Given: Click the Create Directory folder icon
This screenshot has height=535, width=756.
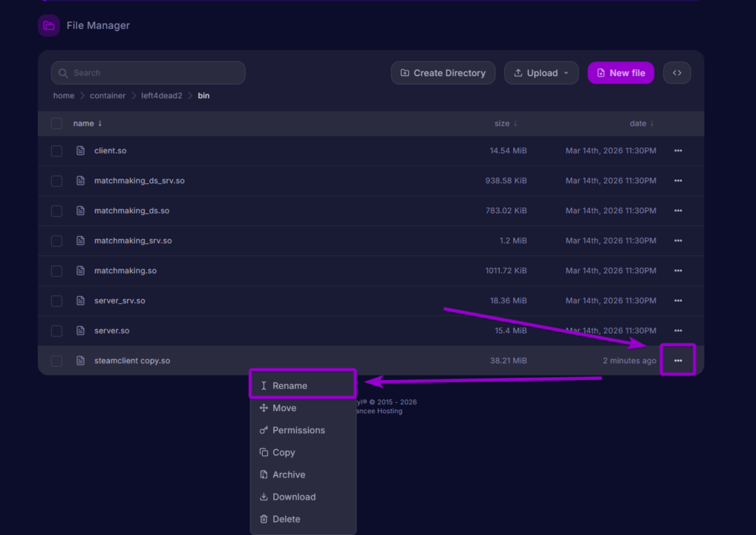Looking at the screenshot, I should click(404, 72).
